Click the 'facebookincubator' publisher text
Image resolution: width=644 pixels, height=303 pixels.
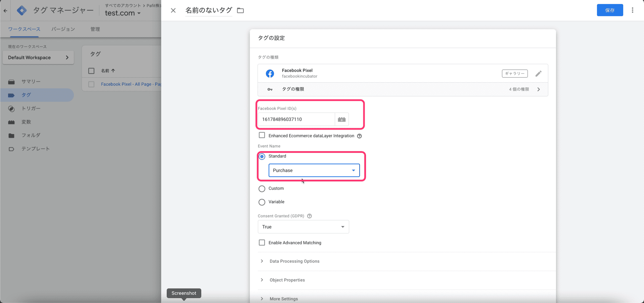point(300,76)
